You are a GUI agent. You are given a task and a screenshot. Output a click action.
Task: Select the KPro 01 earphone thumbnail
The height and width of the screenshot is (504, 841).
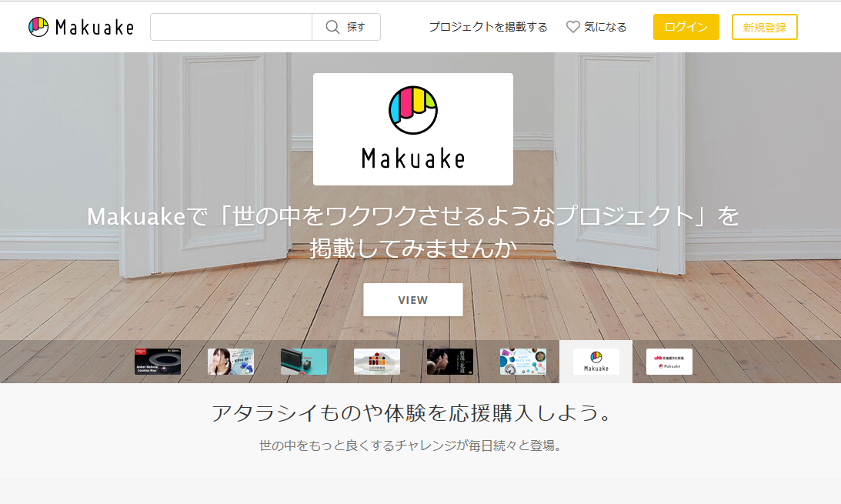pyautogui.click(x=231, y=362)
